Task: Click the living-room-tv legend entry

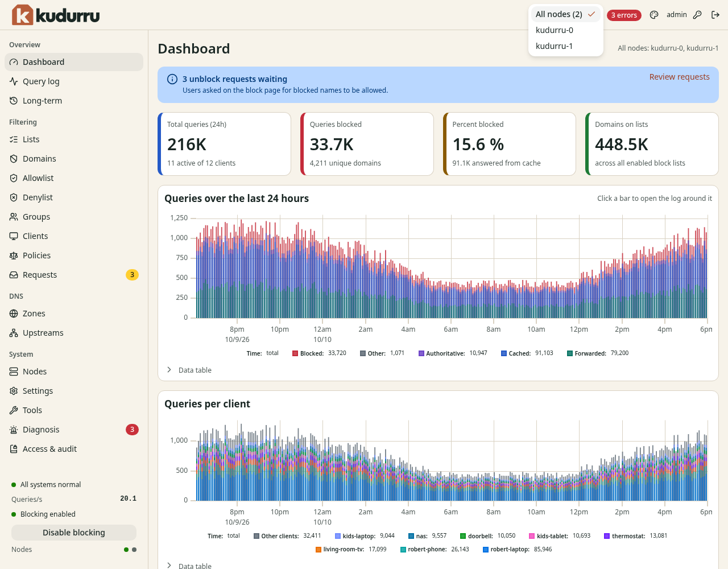Action: (351, 550)
